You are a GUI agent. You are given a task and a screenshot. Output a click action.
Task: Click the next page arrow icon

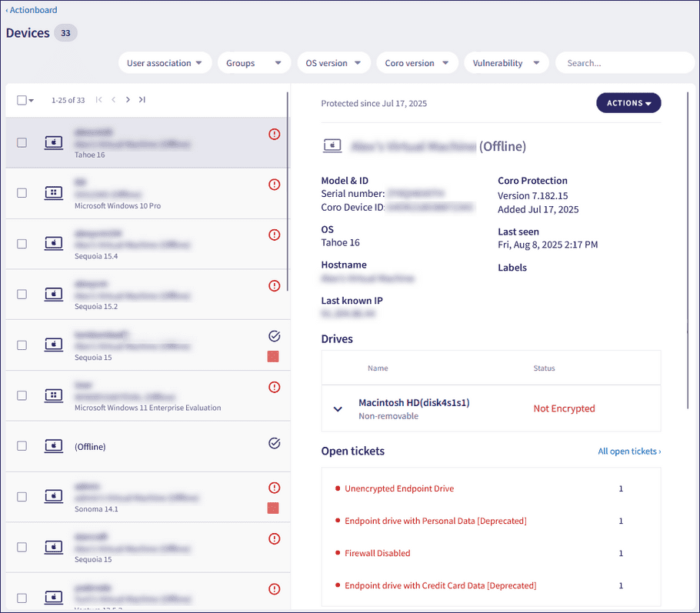coord(128,100)
